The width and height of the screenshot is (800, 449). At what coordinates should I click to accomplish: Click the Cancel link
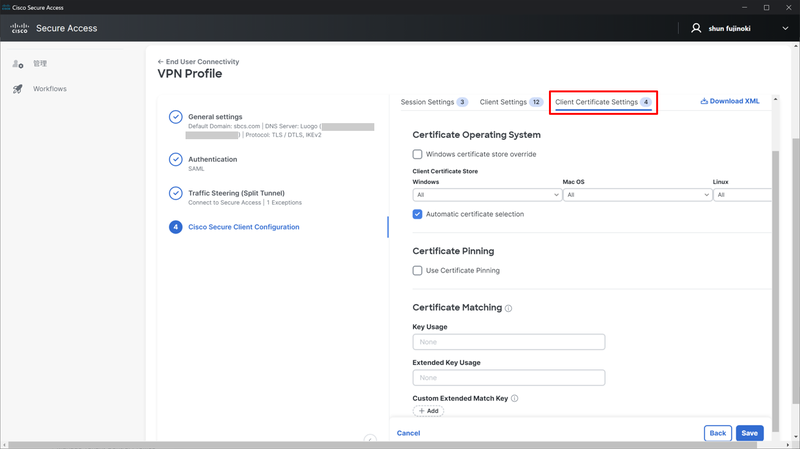(x=408, y=433)
